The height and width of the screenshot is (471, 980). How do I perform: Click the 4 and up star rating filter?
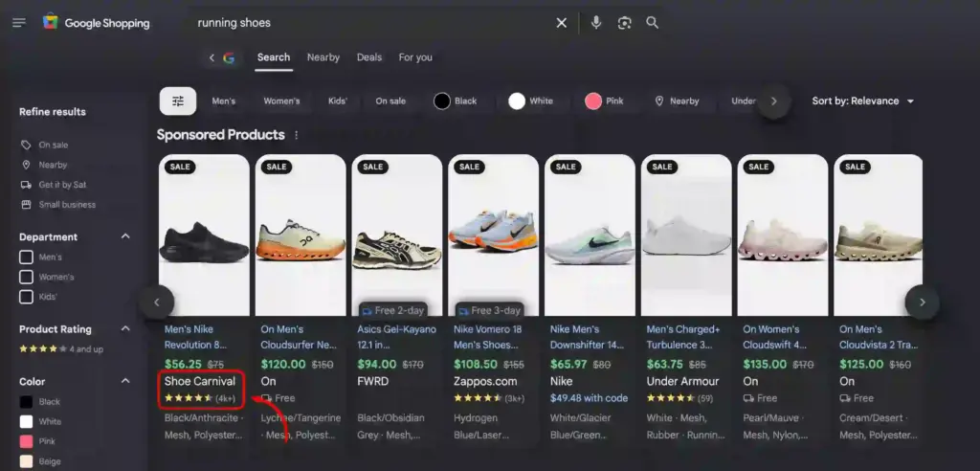pyautogui.click(x=61, y=349)
